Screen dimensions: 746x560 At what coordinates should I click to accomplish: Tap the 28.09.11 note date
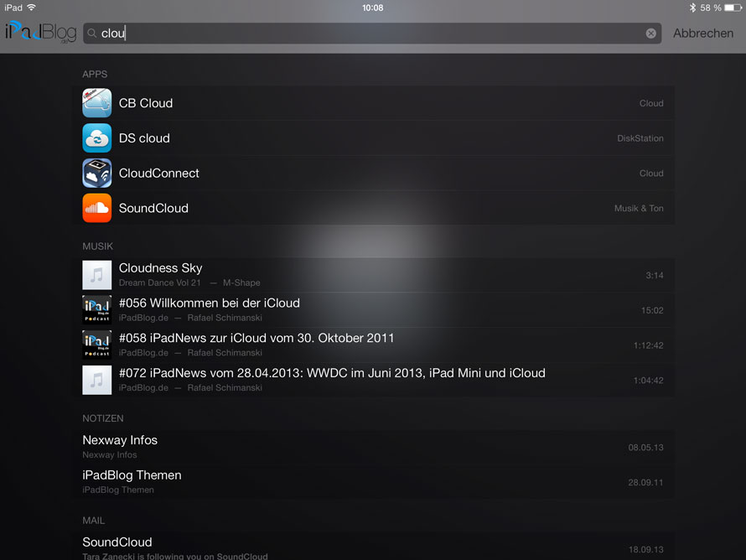(x=645, y=482)
